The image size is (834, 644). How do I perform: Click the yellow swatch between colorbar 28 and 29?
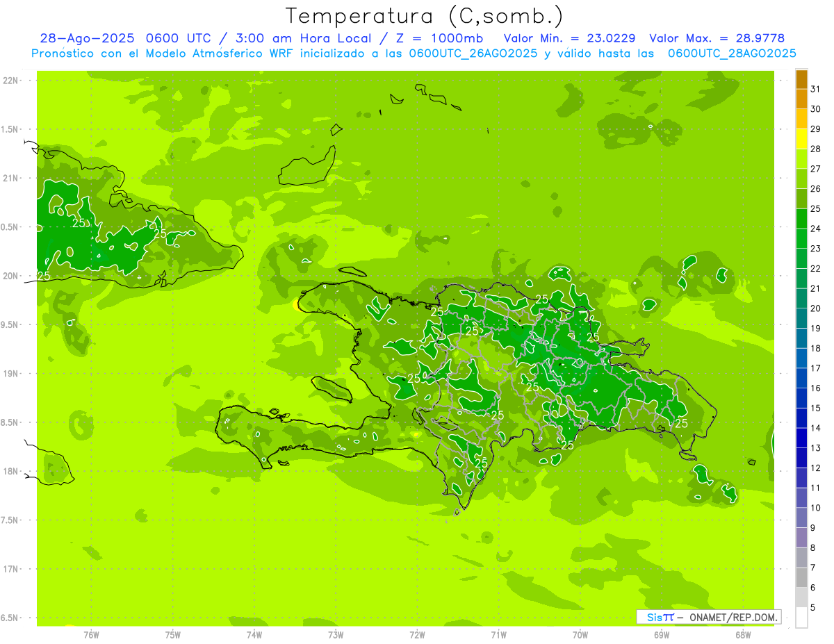point(801,139)
